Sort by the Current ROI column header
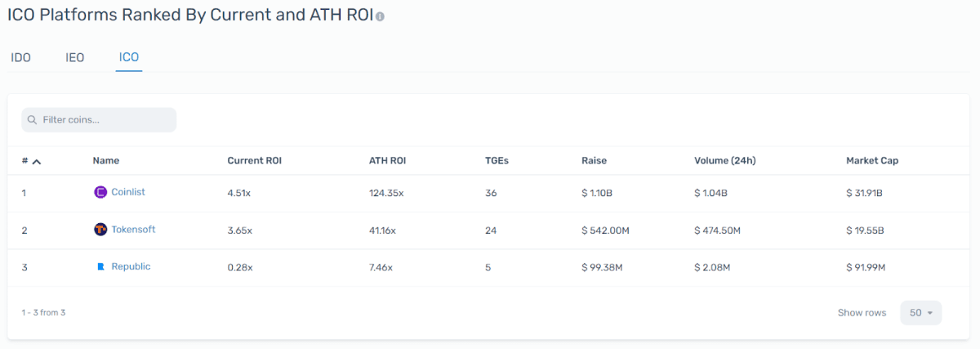 pyautogui.click(x=254, y=161)
